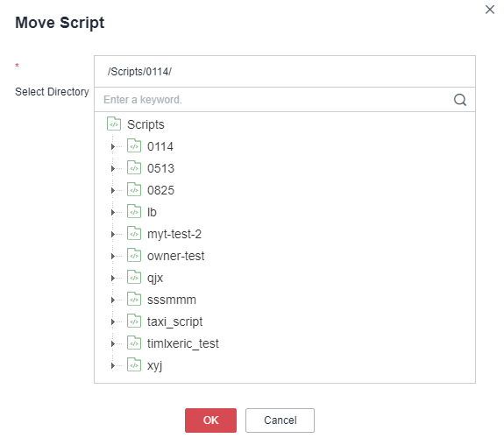Expand the timlxeric_test folder arrow
This screenshot has height=438, width=504.
tap(112, 343)
